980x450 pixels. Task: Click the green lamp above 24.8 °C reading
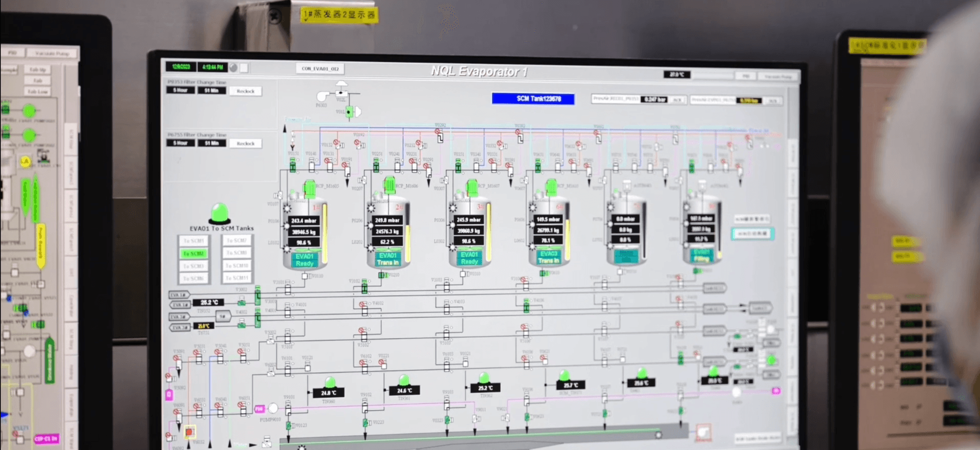pyautogui.click(x=330, y=382)
